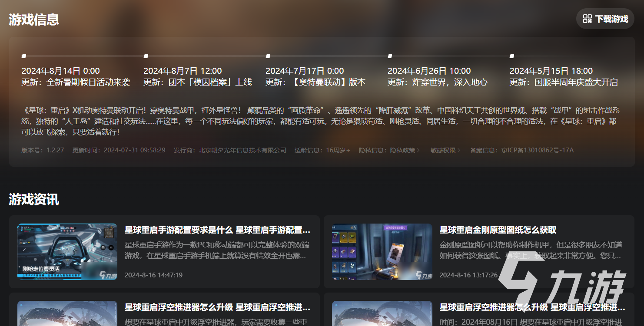Click the date 2024年8月7日 12:00

click(183, 71)
